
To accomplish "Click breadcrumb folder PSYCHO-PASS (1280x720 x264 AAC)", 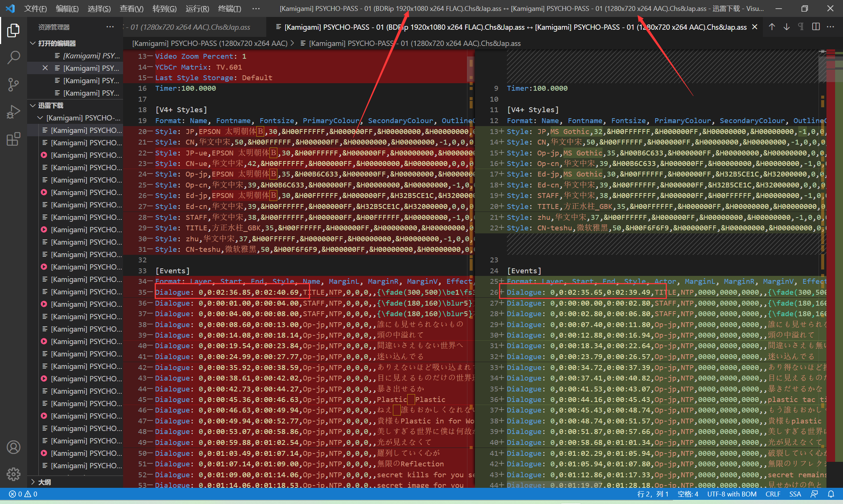I will pyautogui.click(x=210, y=43).
